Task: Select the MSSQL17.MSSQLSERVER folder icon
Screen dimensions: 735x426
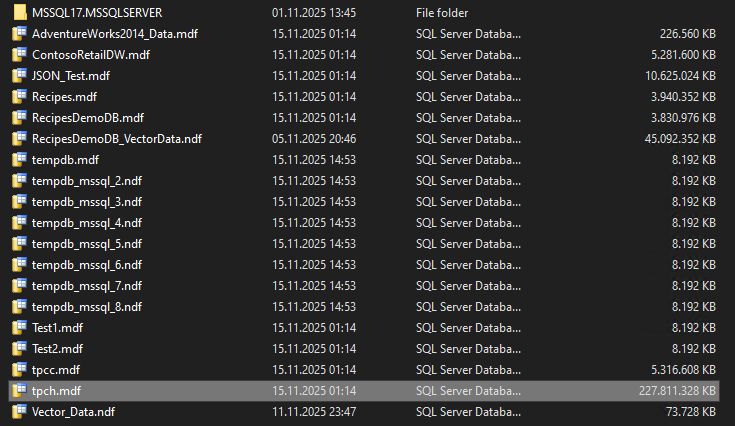Action: 20,13
